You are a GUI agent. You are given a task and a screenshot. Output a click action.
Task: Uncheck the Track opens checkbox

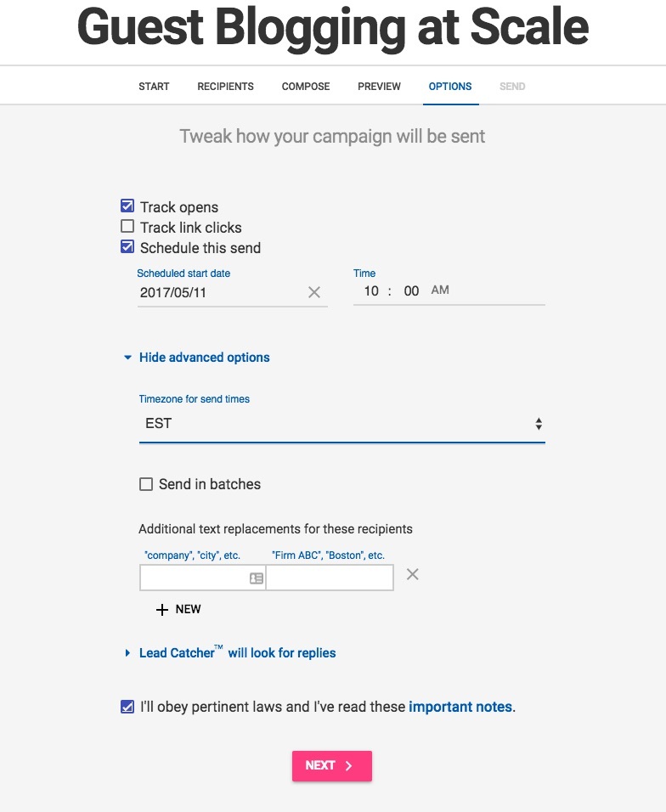[127, 206]
